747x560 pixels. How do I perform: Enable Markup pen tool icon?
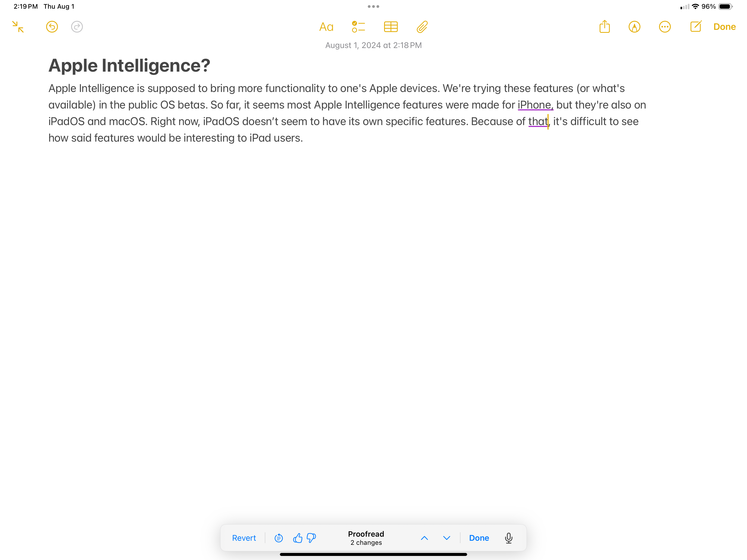634,27
